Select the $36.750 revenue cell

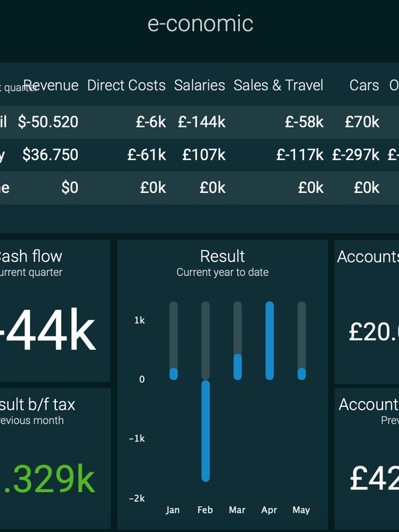(x=50, y=155)
